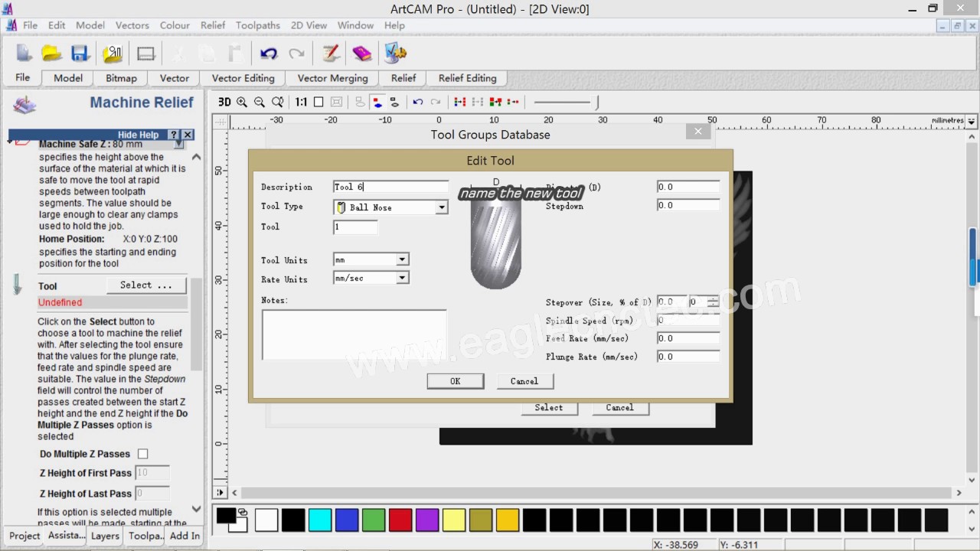Click the contrast slider in the 2D View toolbar
980x551 pixels.
(566, 102)
